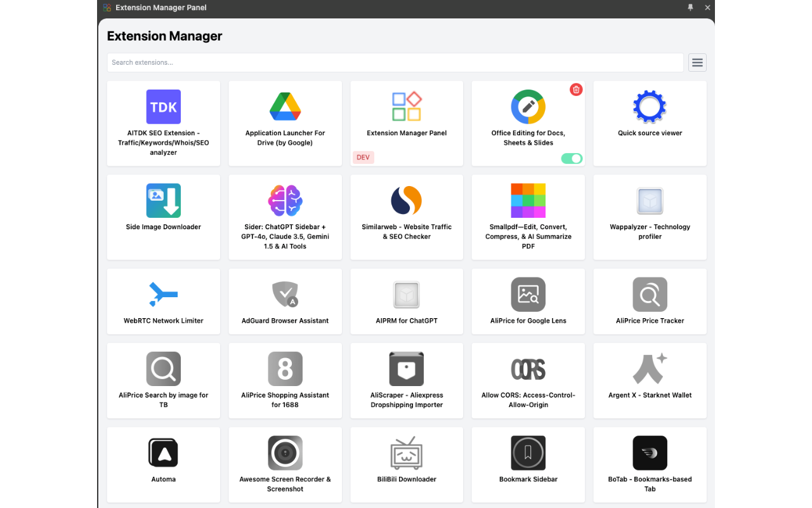
Task: Click the Quick source viewer label
Action: 650,133
